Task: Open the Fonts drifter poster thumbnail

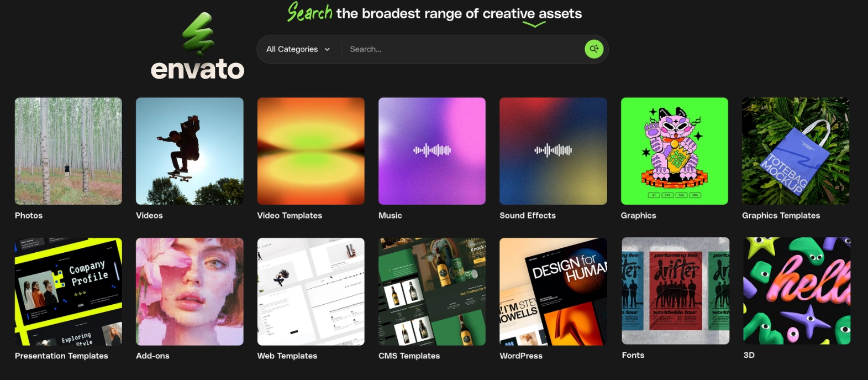Action: coord(676,291)
